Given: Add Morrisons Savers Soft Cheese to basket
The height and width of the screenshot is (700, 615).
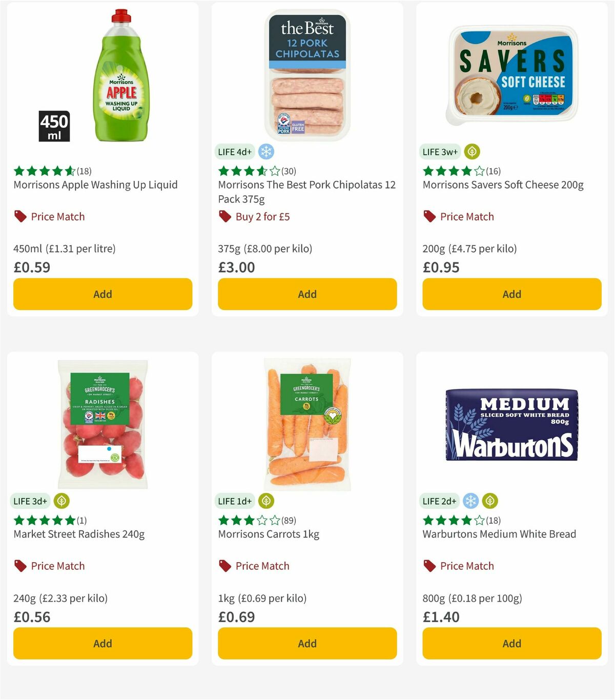Looking at the screenshot, I should (511, 294).
